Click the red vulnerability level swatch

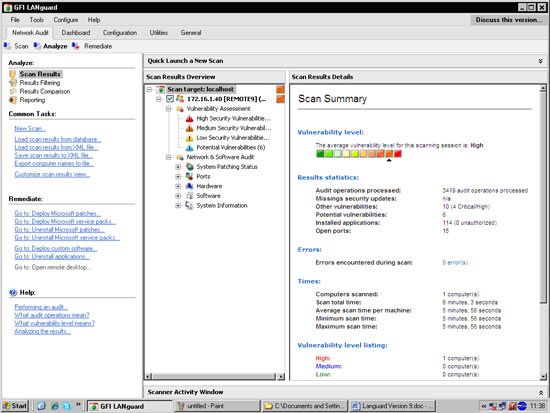(398, 154)
